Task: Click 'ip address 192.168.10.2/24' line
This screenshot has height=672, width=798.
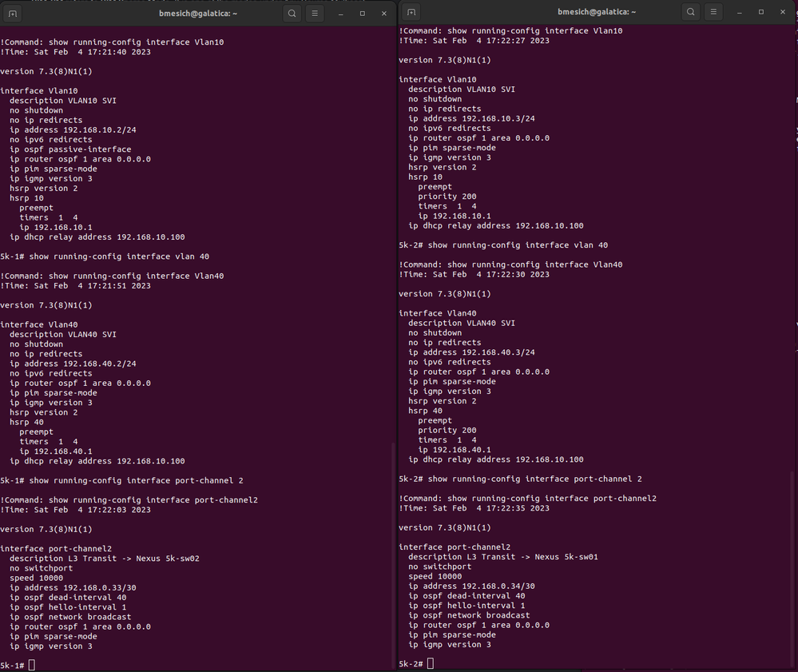Action: click(73, 129)
